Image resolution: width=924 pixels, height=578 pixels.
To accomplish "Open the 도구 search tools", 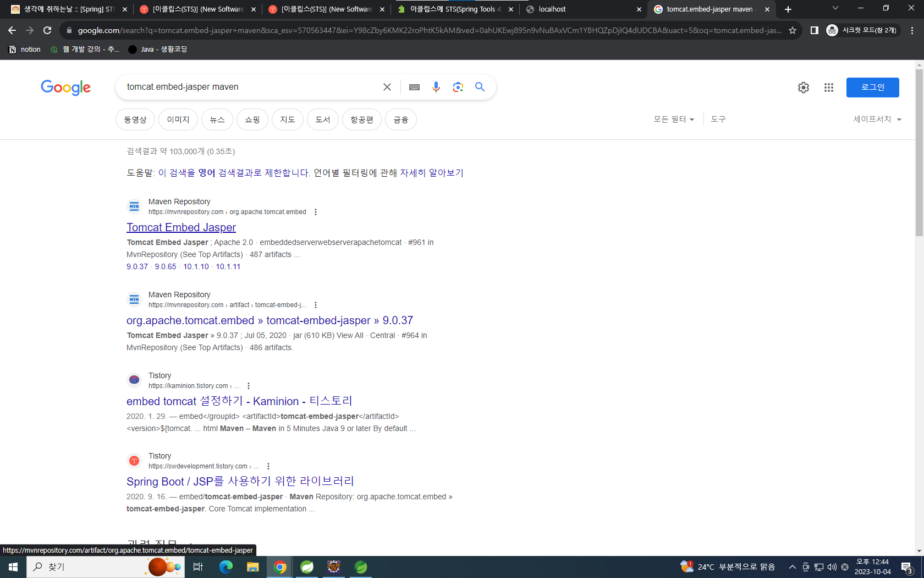I will [x=718, y=119].
